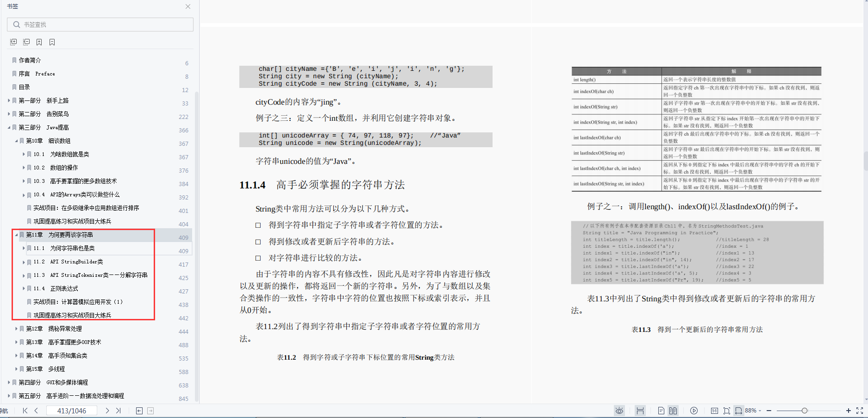Expand 第12章 揭秘异常处理
Image resolution: width=868 pixels, height=418 pixels.
(16, 329)
